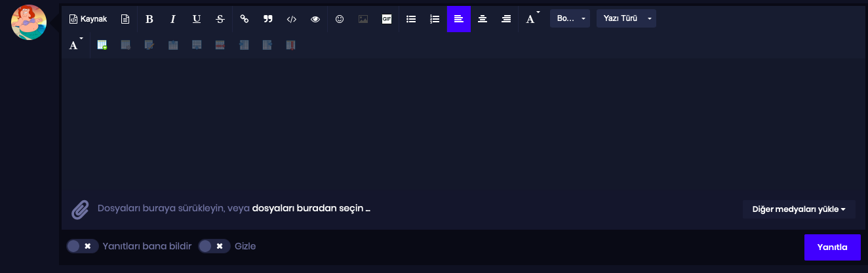Screen dimensions: 868x273
Task: Toggle the Gizle switch
Action: tap(214, 246)
